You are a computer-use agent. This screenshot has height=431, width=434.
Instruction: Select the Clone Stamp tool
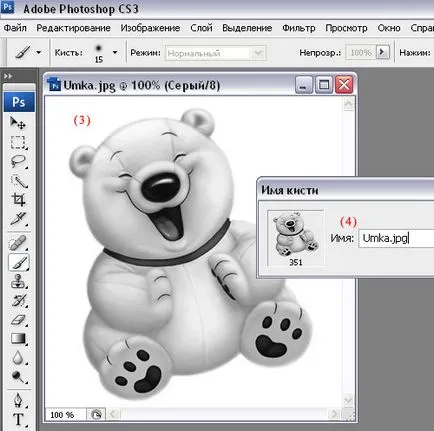point(18,281)
